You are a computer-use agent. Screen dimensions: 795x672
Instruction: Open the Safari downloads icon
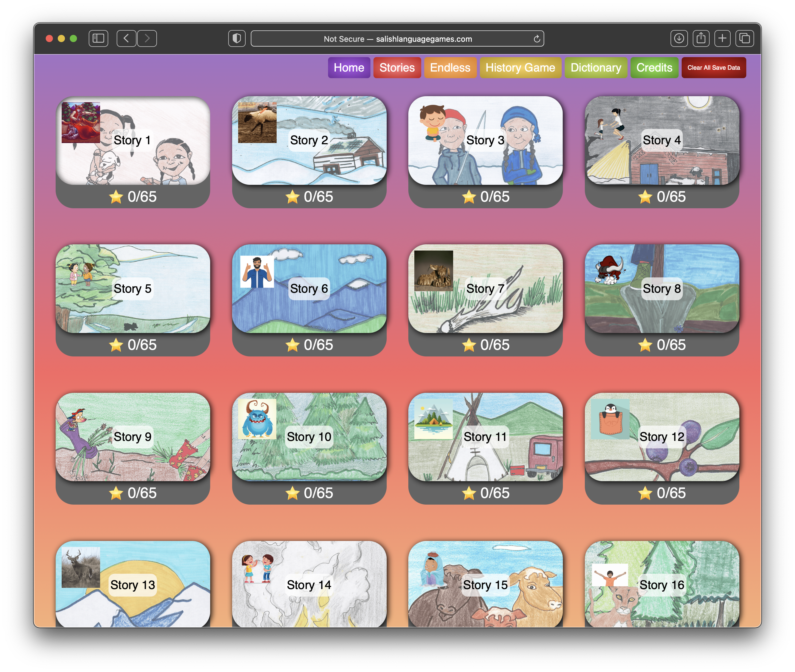point(679,38)
